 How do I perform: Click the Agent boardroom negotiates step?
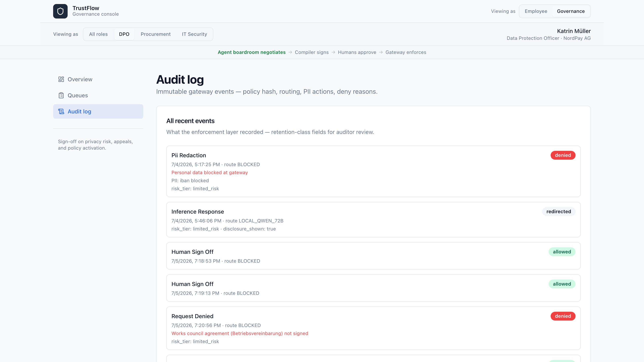[x=252, y=52]
